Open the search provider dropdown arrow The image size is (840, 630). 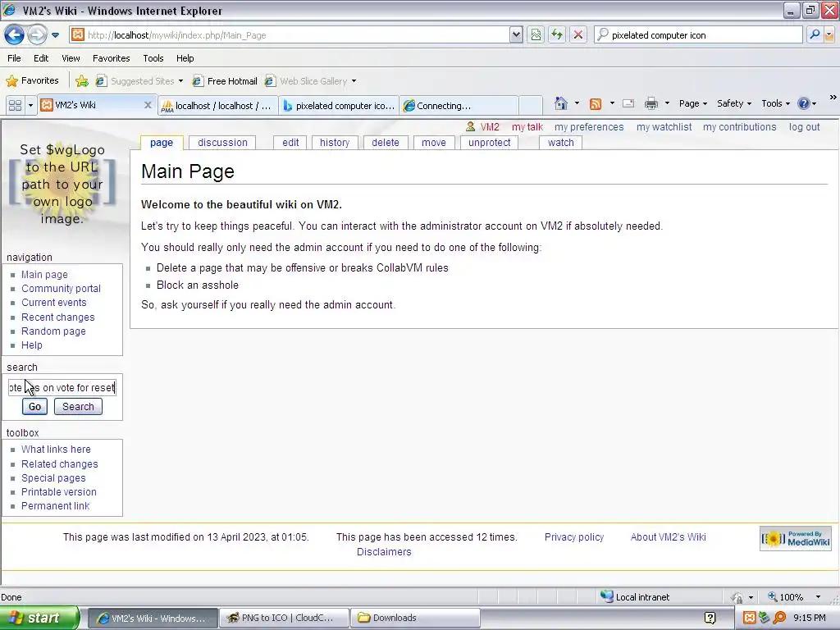coord(829,35)
